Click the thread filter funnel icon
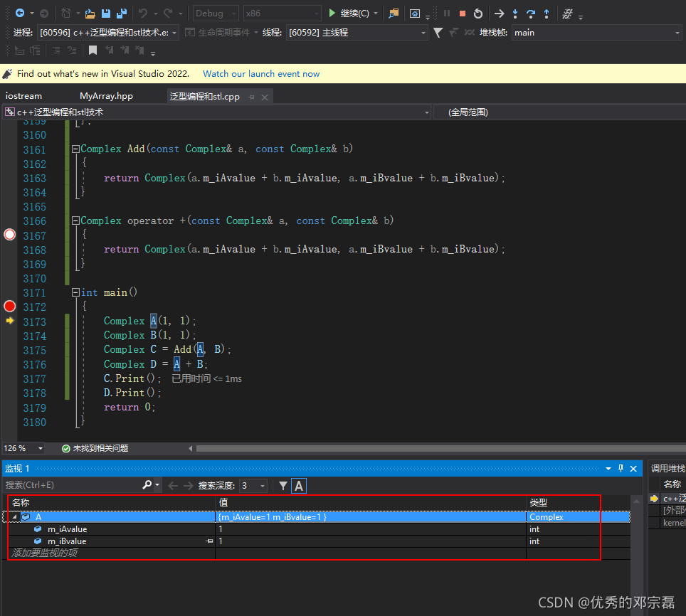The height and width of the screenshot is (616, 686). (x=438, y=32)
